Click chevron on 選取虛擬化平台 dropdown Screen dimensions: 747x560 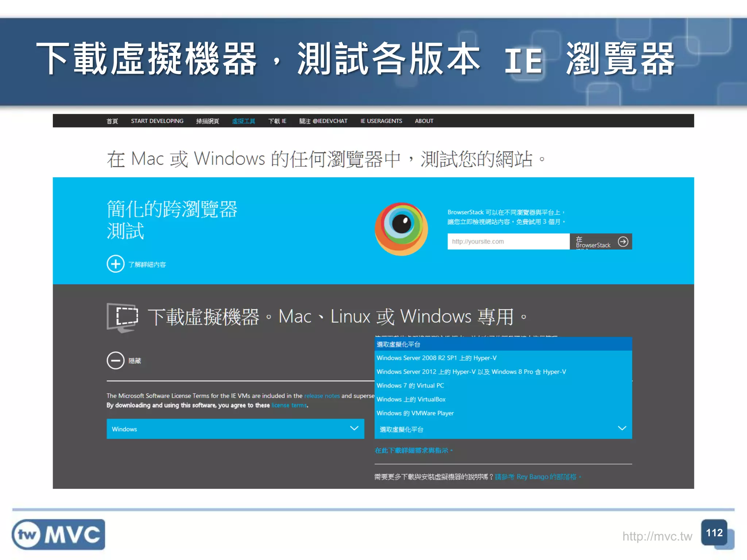coord(622,428)
